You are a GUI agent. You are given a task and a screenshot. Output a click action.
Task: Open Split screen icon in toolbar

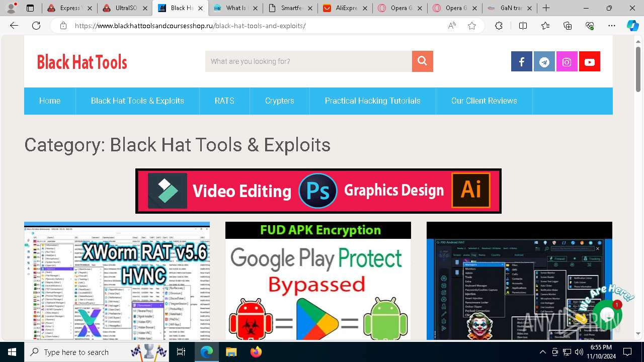click(523, 26)
